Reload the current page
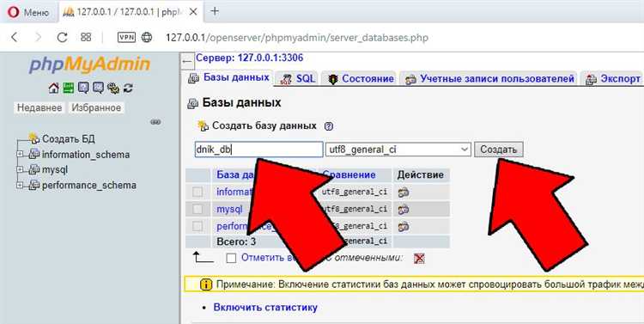The width and height of the screenshot is (644, 324). coord(62,38)
